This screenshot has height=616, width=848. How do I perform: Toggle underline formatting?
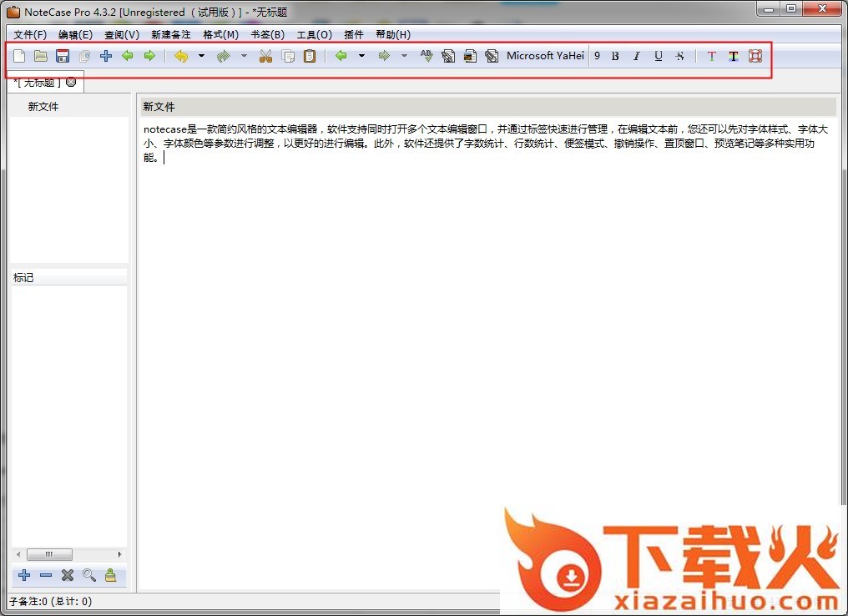coord(659,56)
